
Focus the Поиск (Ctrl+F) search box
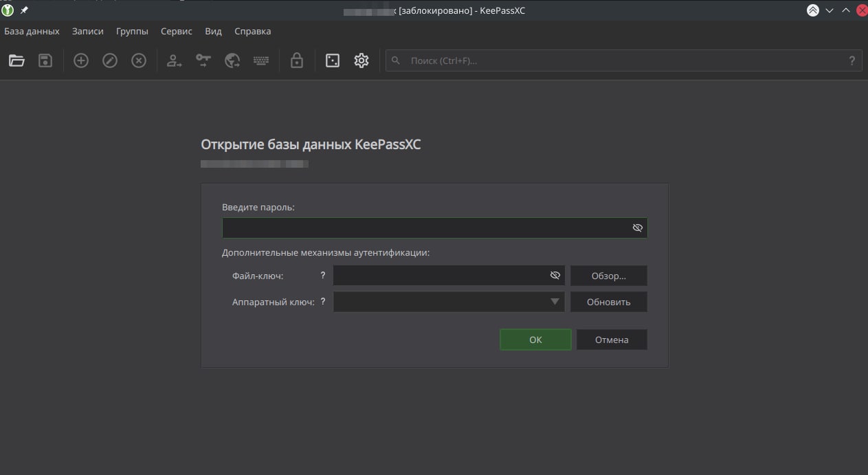[623, 60]
